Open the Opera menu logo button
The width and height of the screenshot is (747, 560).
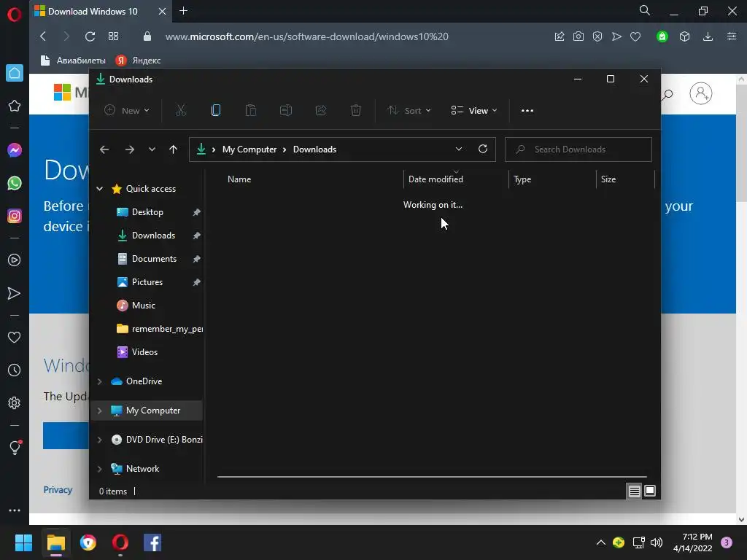point(15,15)
